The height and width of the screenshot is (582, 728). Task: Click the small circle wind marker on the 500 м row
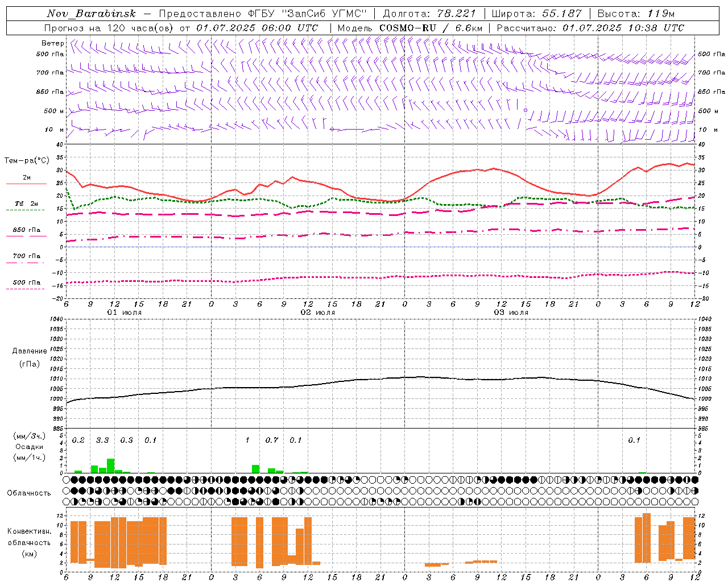[x=526, y=110]
